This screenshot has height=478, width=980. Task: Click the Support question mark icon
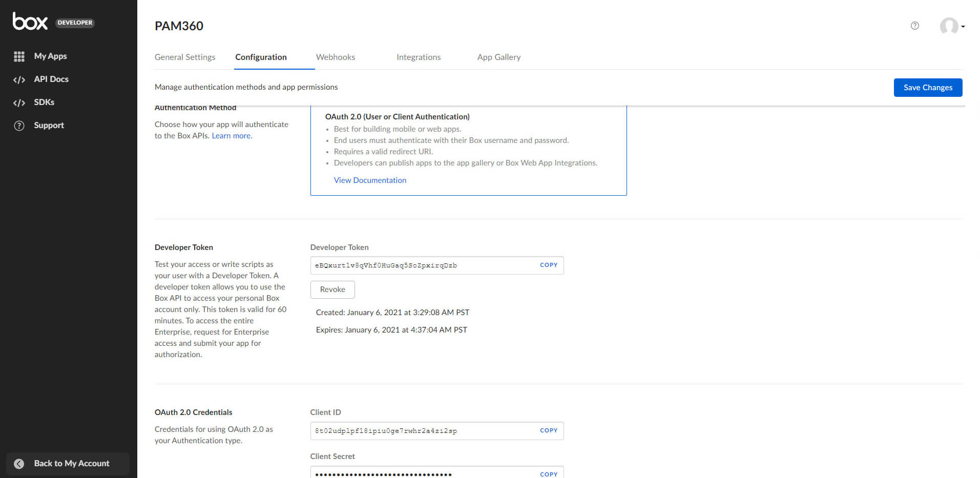point(19,126)
